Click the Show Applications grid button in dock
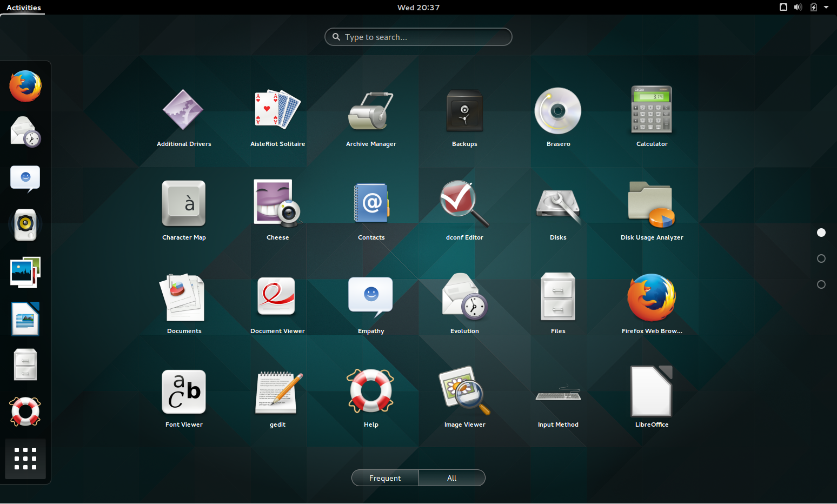Image resolution: width=837 pixels, height=504 pixels. [x=25, y=459]
